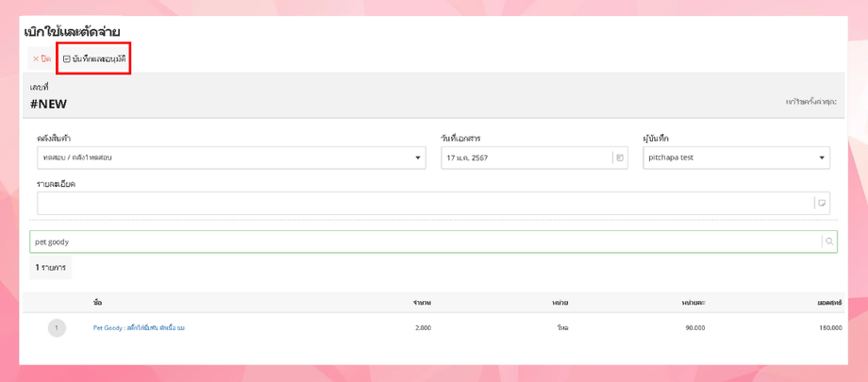Open the Pet Goody product link
This screenshot has height=382, width=868.
139,327
